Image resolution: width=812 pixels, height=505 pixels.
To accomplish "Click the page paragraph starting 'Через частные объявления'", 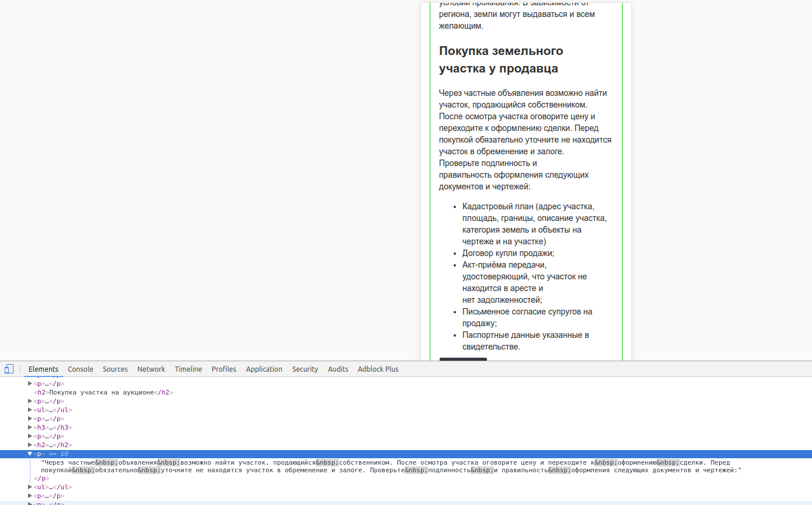I will click(525, 140).
